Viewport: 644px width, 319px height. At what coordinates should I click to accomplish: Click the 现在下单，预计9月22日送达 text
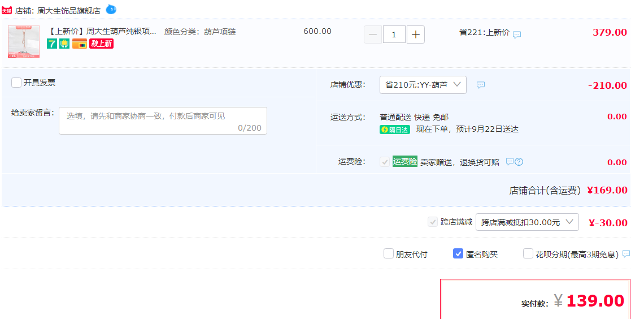point(467,130)
